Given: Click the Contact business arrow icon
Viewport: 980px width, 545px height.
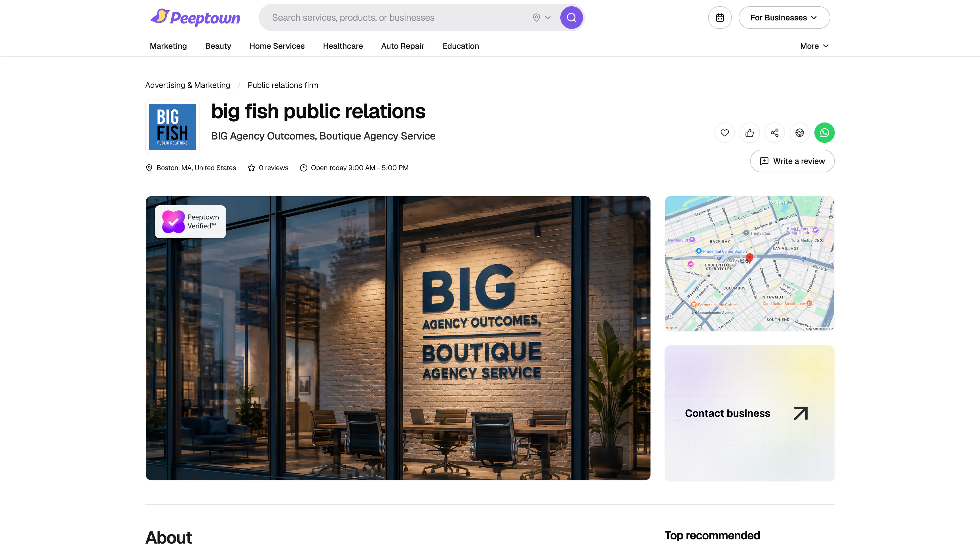Looking at the screenshot, I should coord(801,413).
